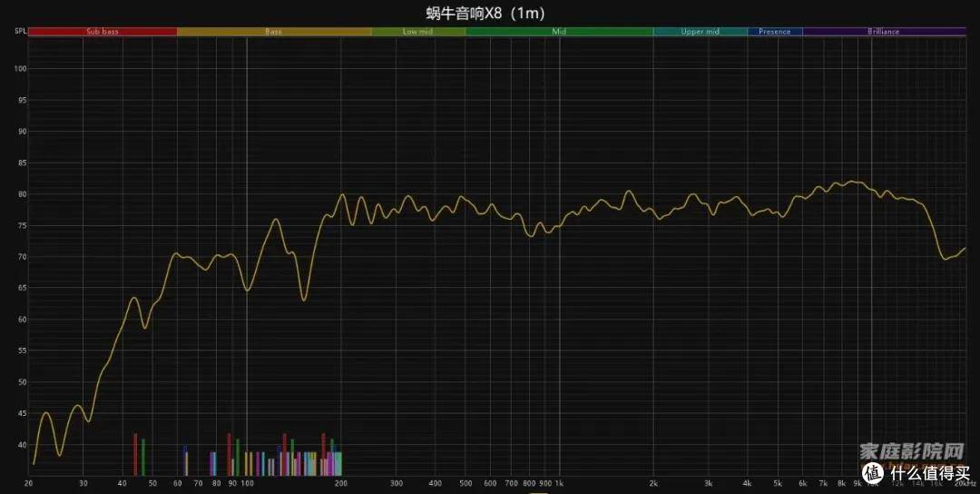
Task: Click the 65 value on SPL axis
Action: [23, 288]
